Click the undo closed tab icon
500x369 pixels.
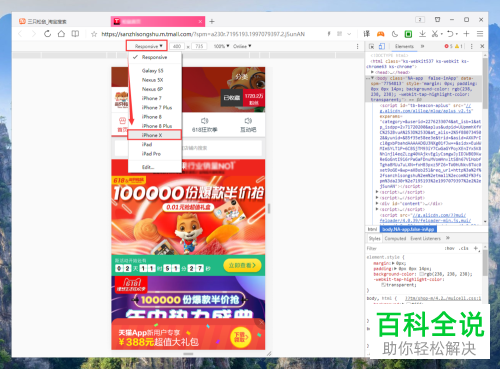tap(450, 34)
